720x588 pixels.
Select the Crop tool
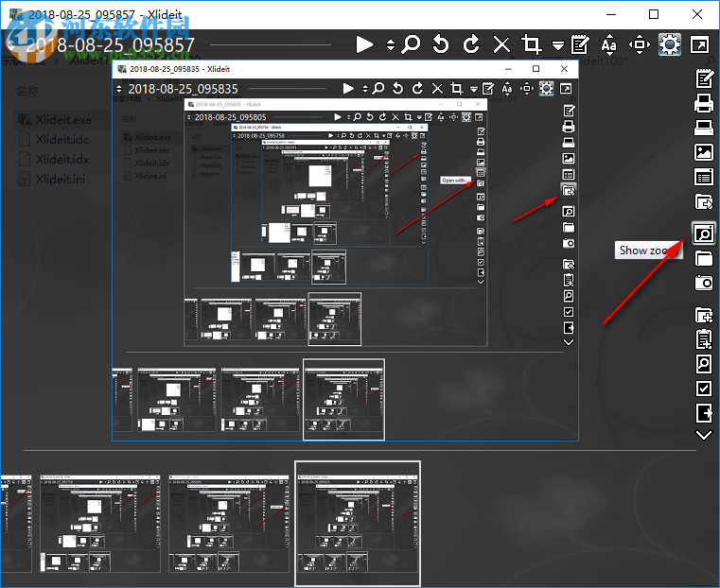point(532,44)
